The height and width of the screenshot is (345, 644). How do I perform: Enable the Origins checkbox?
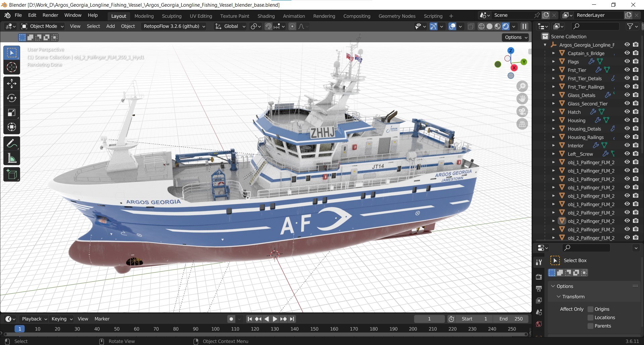point(591,309)
